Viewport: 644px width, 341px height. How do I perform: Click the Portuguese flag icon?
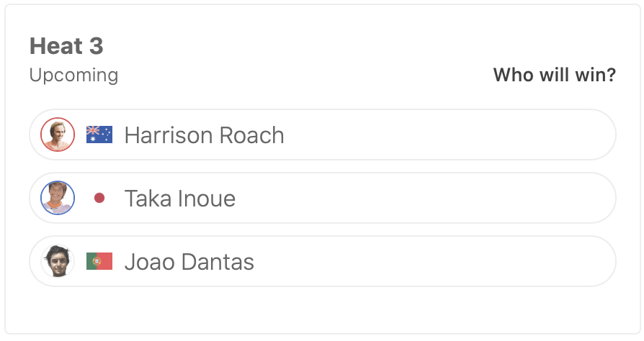(99, 261)
